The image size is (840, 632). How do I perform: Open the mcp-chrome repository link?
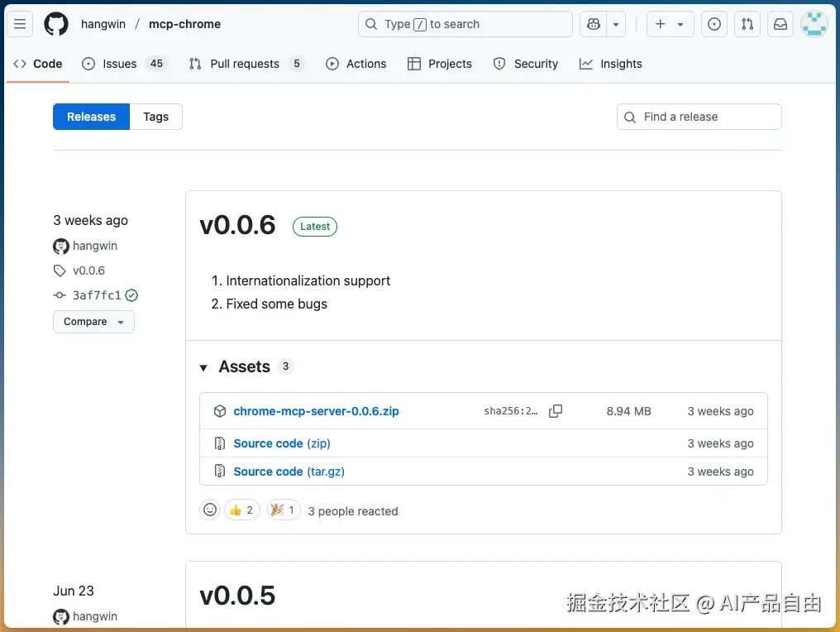(x=185, y=24)
